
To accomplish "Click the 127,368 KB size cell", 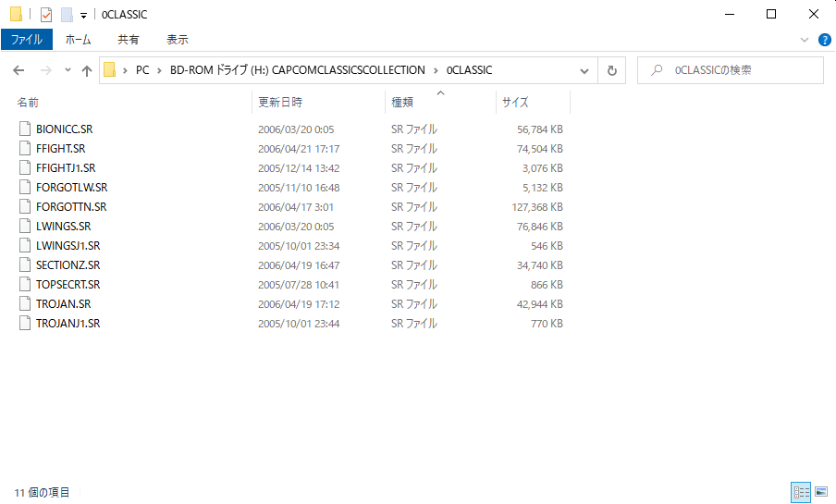I will pos(537,207).
